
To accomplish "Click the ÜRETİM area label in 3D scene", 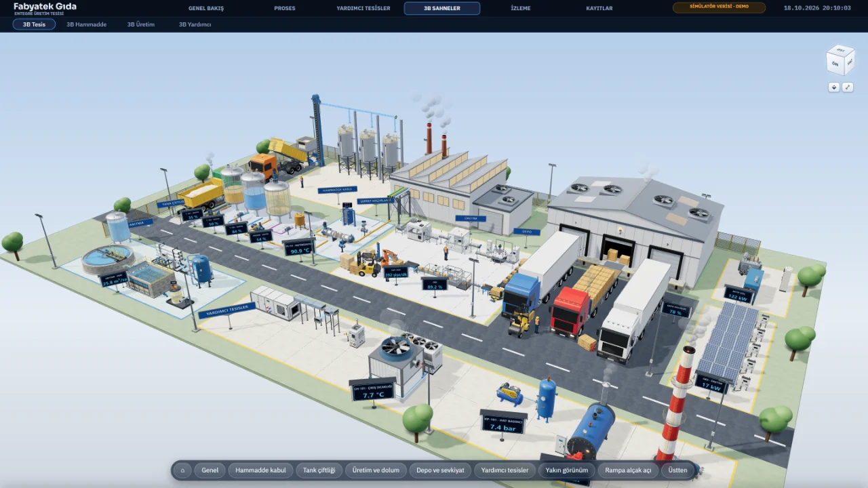I will tap(471, 218).
